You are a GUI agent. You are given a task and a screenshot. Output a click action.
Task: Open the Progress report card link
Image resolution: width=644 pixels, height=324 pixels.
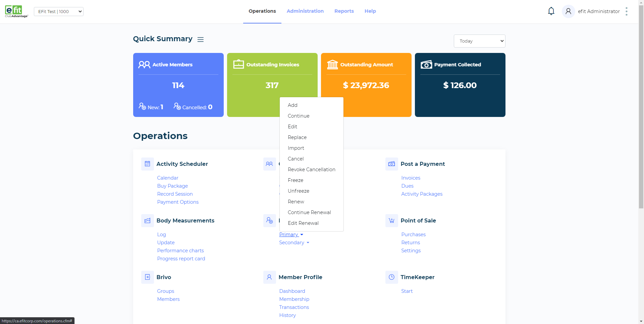(181, 259)
